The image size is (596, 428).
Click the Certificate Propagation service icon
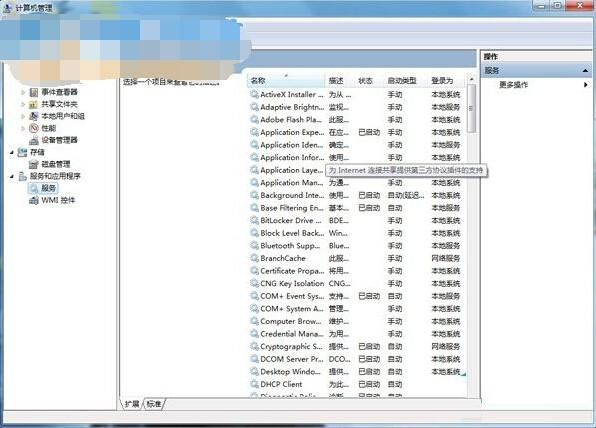(x=254, y=271)
